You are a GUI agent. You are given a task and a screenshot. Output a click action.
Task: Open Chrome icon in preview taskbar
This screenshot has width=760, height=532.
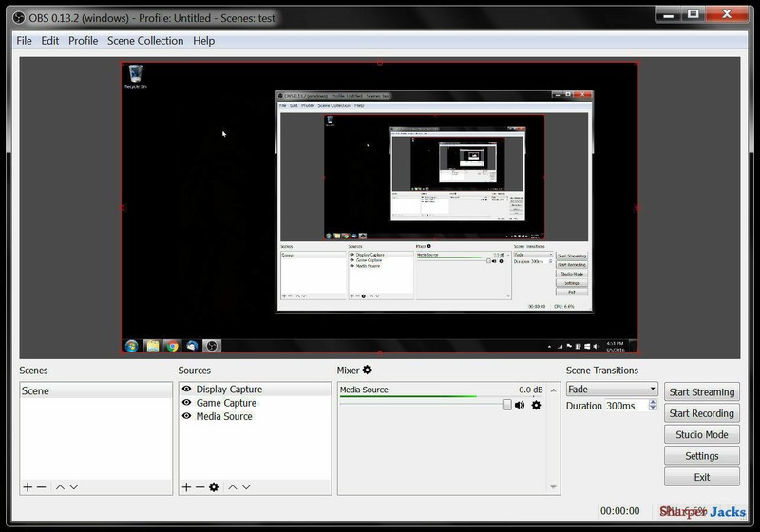pos(172,346)
